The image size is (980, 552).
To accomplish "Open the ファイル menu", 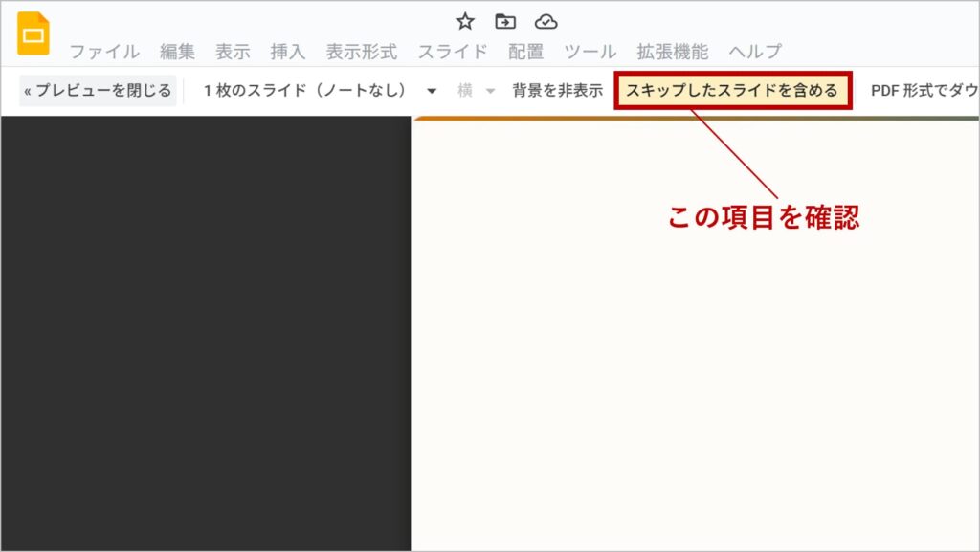I will tap(103, 52).
